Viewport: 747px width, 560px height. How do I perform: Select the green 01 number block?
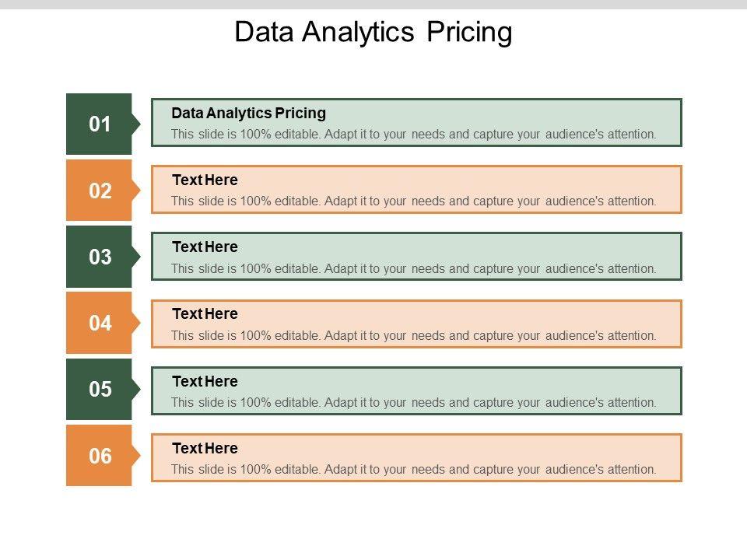tap(100, 124)
